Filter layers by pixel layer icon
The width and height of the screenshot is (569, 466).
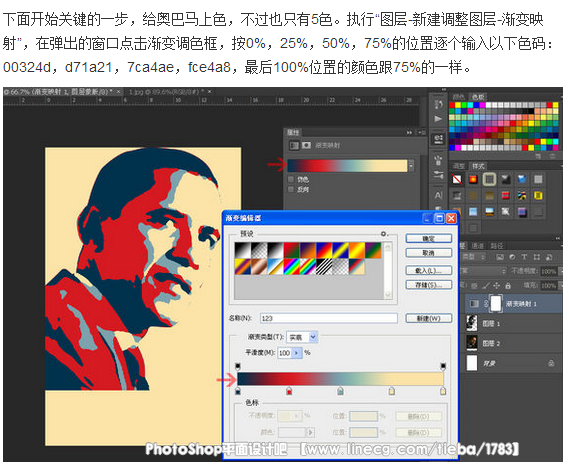[500, 257]
